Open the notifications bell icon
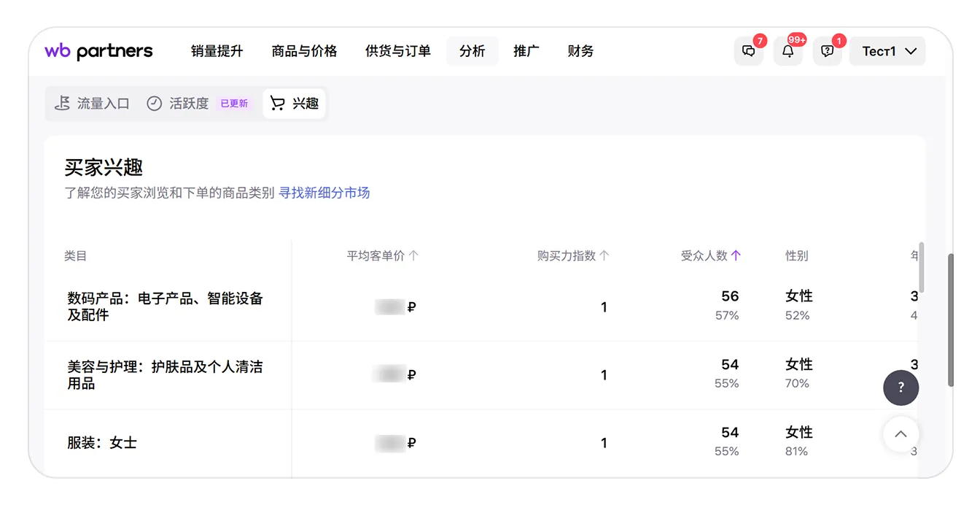980x505 pixels. [788, 51]
